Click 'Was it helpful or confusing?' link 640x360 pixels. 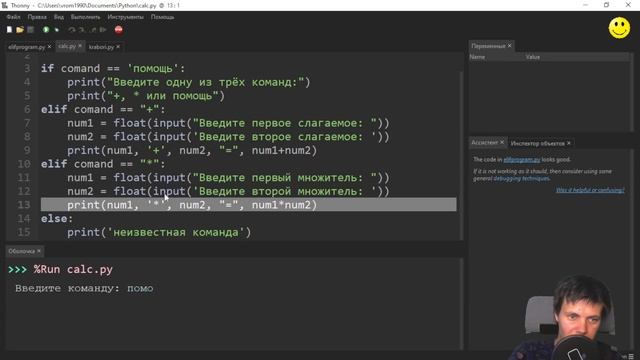pos(590,190)
